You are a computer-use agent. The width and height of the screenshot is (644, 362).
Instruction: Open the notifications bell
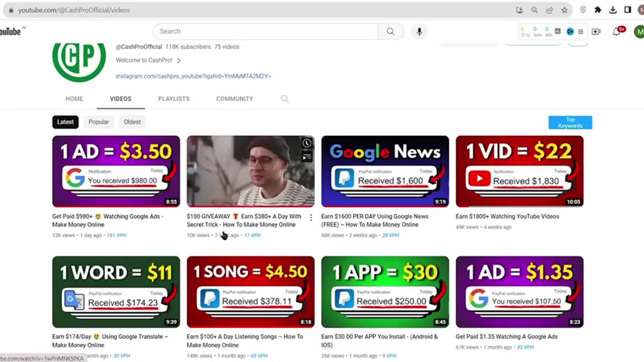coord(616,32)
